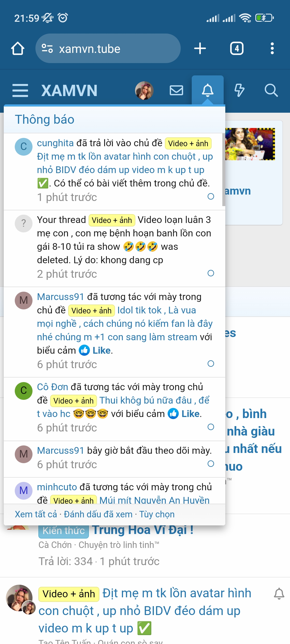Click the "Xem tất cả" link
The width and height of the screenshot is (290, 644).
pos(36,514)
